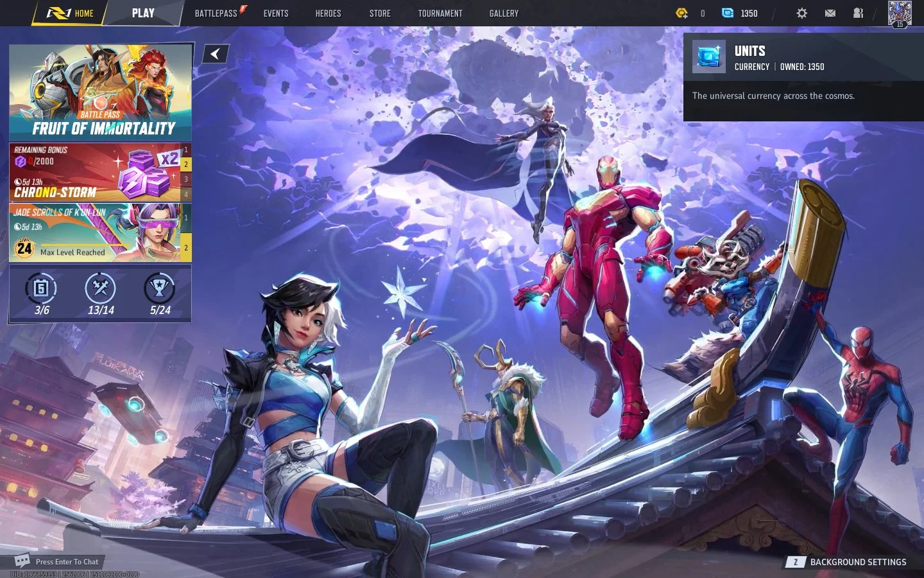
Task: Select page 4 of the Chrono-Storm banner
Action: tap(186, 194)
